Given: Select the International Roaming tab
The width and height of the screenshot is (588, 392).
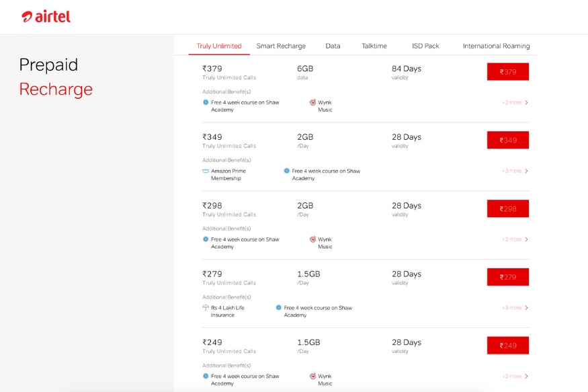Looking at the screenshot, I should (x=496, y=46).
